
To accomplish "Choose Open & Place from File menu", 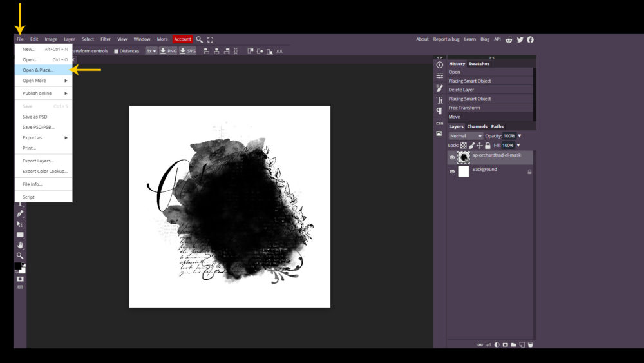I will point(39,70).
